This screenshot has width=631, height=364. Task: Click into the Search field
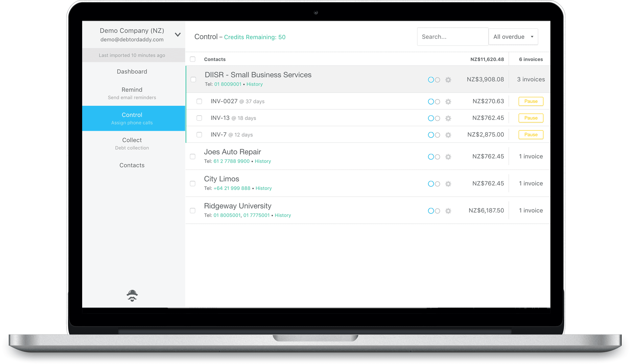pos(453,37)
